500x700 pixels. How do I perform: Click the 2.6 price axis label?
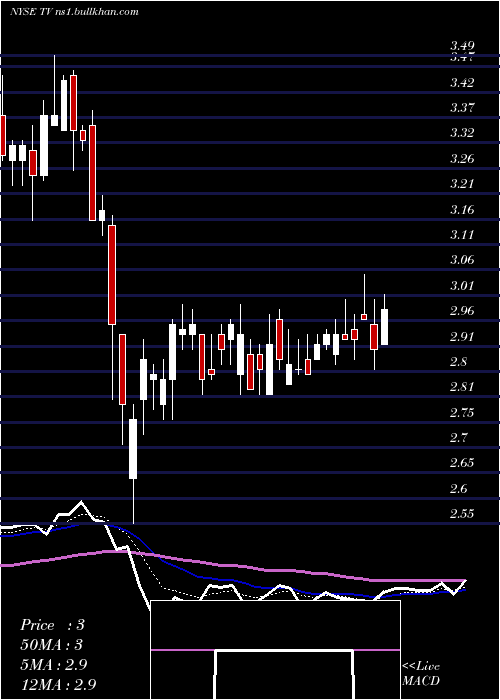point(458,488)
